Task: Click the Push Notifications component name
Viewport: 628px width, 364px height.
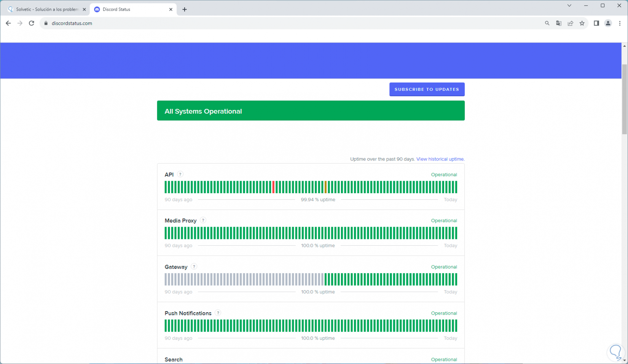Action: click(188, 313)
